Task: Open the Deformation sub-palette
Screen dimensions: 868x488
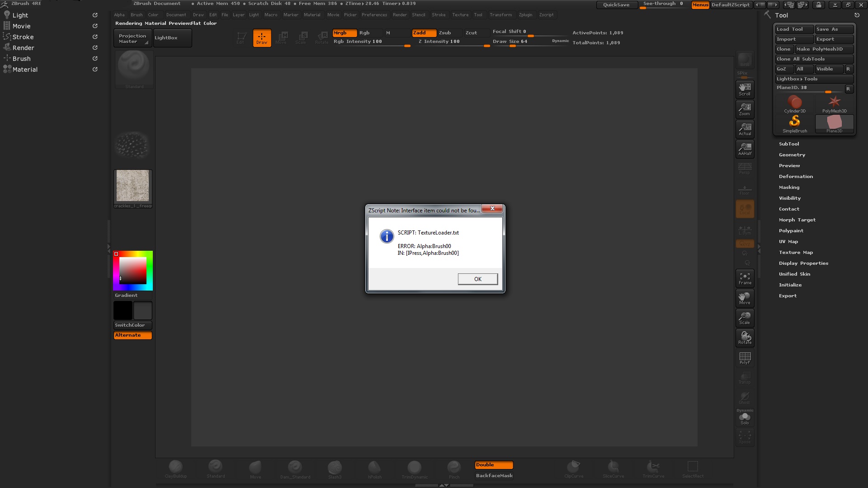Action: point(796,176)
